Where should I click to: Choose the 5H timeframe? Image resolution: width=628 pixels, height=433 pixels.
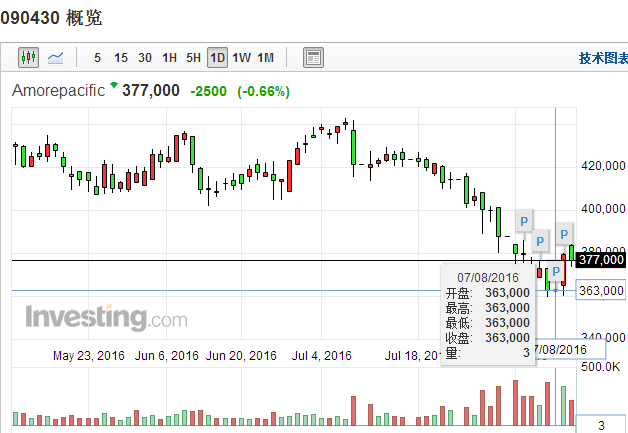point(193,58)
